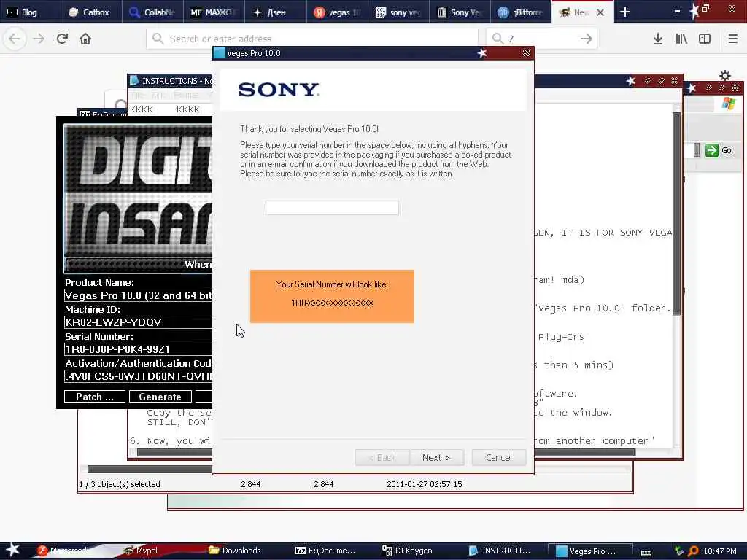The height and width of the screenshot is (560, 747).
Task: Click the keygen Activation Code field
Action: [138, 376]
